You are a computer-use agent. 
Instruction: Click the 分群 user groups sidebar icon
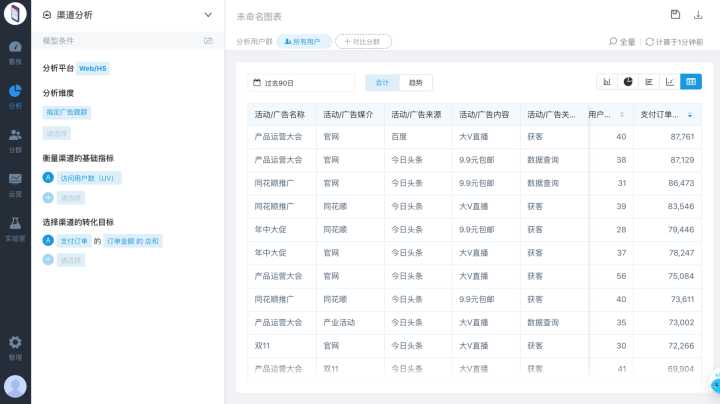pos(15,140)
